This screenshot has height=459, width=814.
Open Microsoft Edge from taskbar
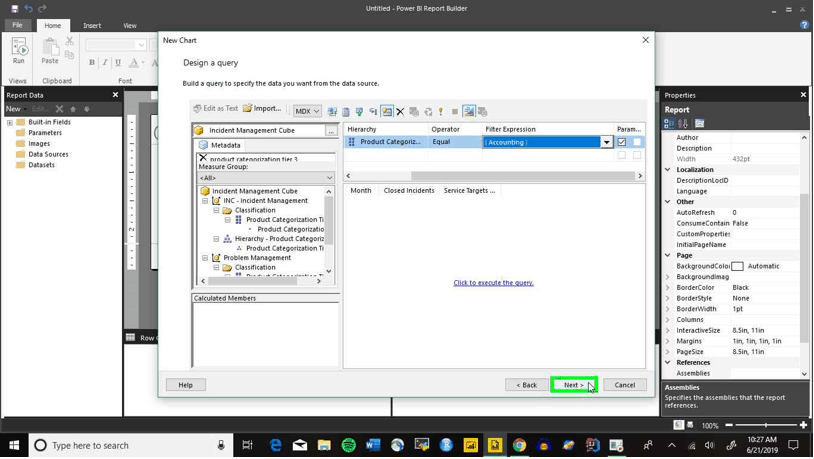(275, 445)
